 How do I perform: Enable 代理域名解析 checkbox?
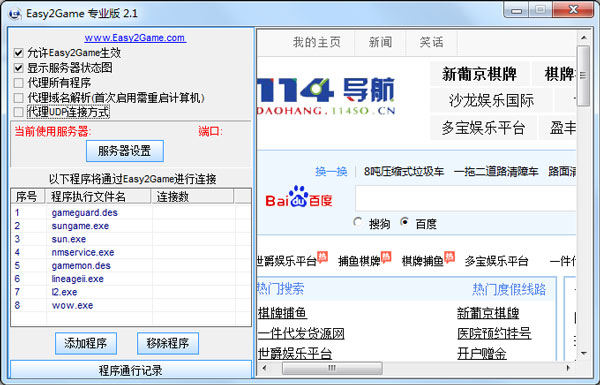[18, 98]
